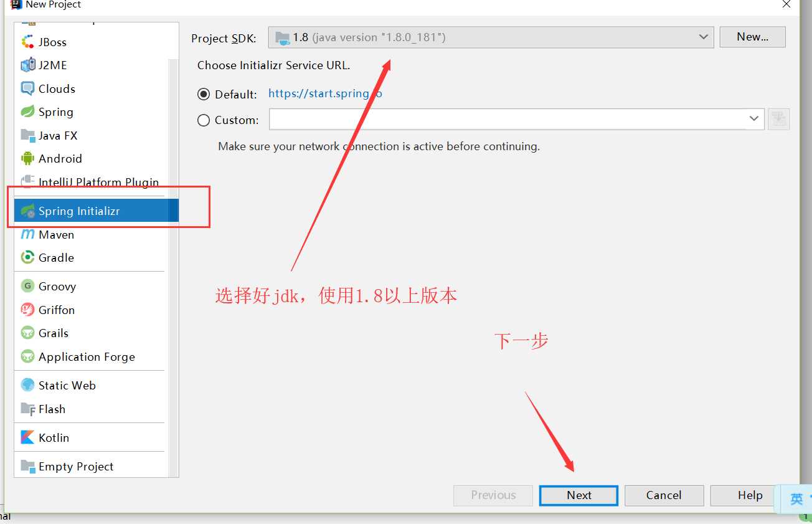
Task: Select the JBoss project type icon
Action: [x=27, y=42]
